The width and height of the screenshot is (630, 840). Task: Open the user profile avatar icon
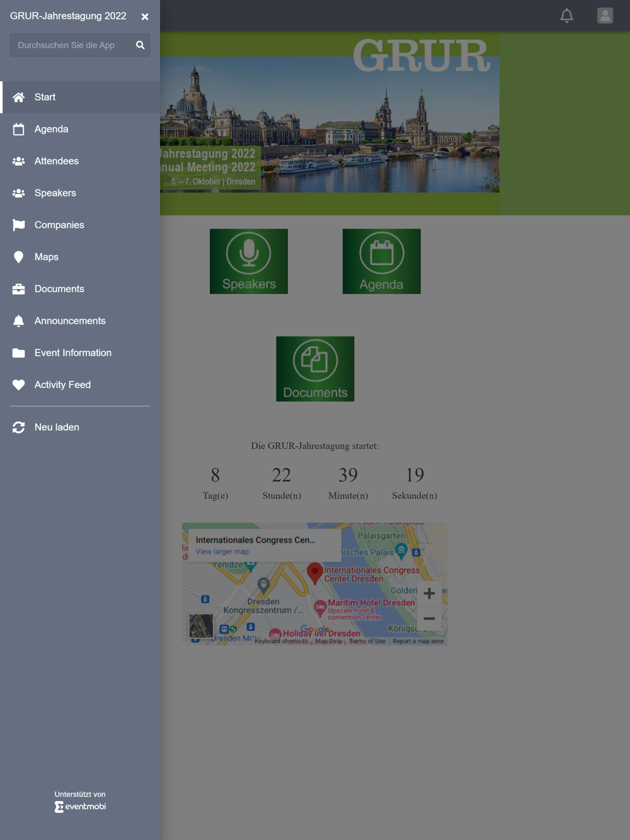pos(605,16)
